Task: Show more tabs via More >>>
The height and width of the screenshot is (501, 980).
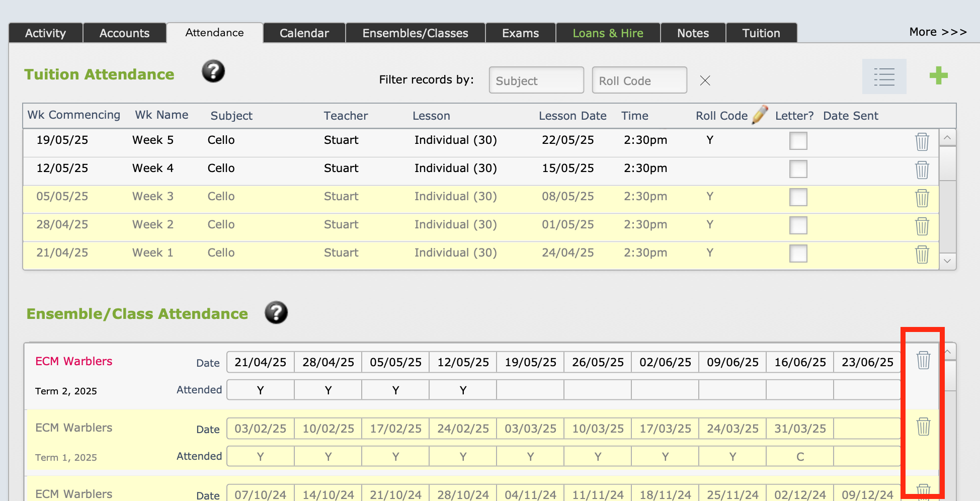Action: point(938,32)
